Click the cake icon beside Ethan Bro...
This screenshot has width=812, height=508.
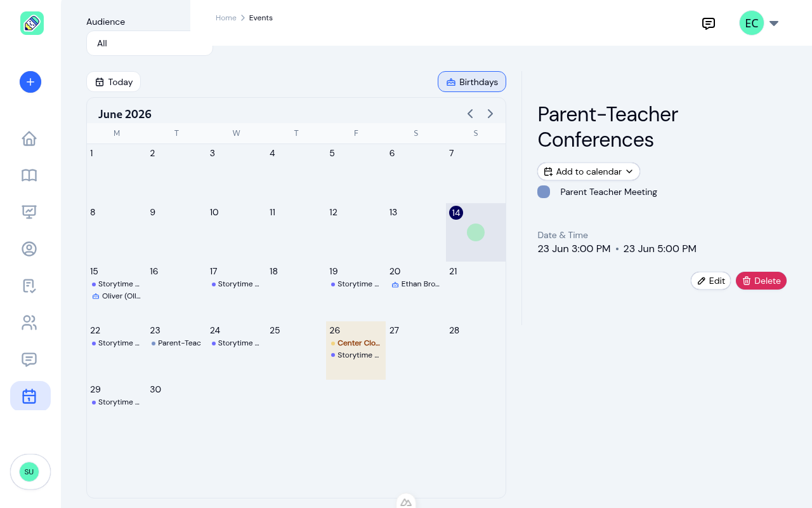395,284
